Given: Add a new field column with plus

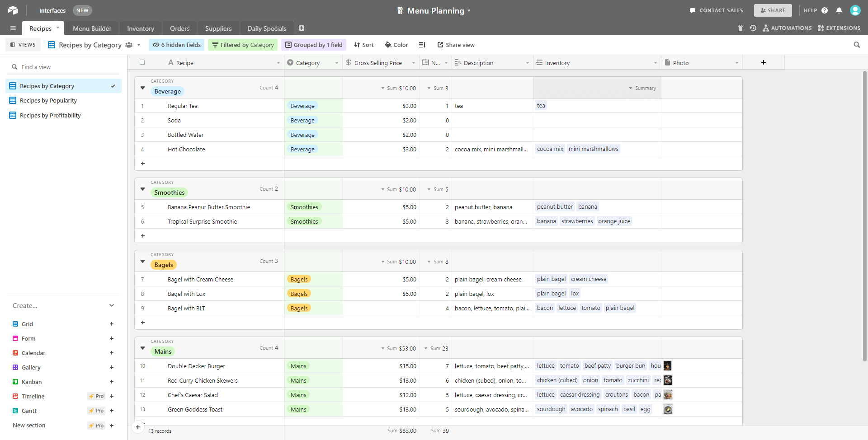Looking at the screenshot, I should pos(763,62).
